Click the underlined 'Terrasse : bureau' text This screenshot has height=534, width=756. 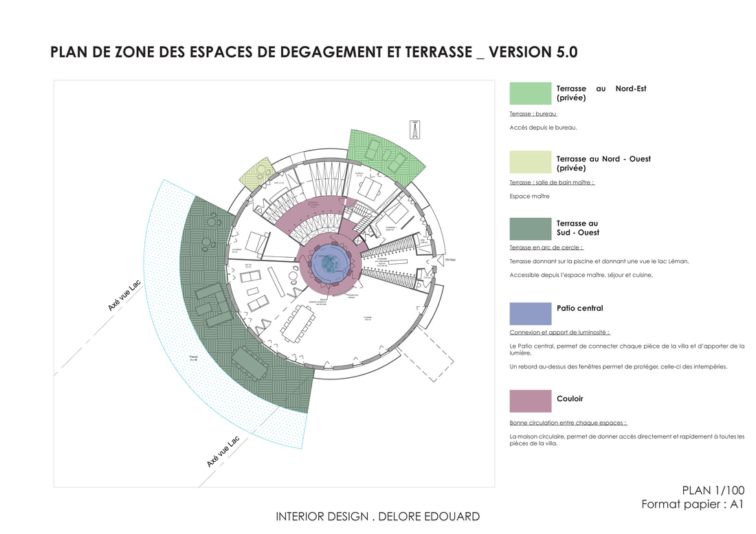(x=533, y=114)
